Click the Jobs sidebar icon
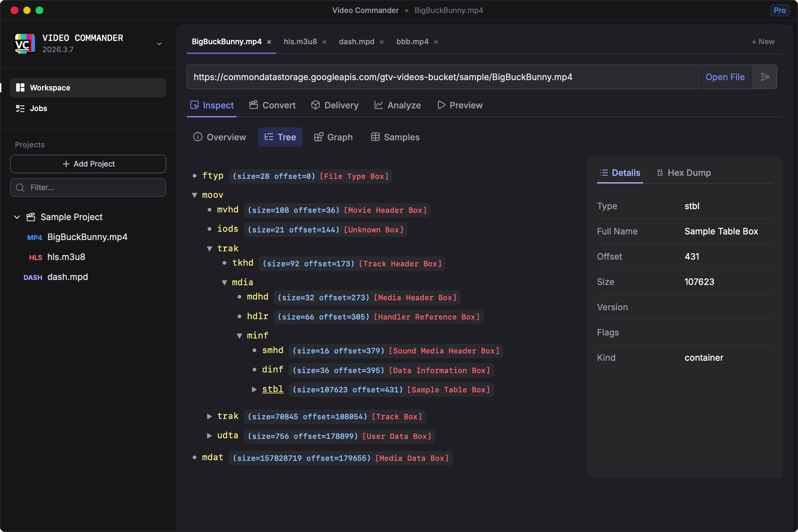The height and width of the screenshot is (532, 798). 20,108
